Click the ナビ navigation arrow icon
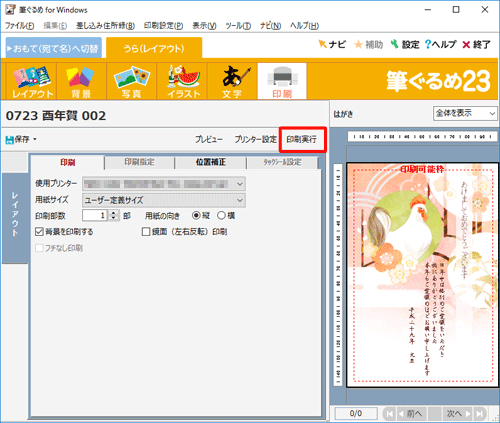 click(x=322, y=44)
